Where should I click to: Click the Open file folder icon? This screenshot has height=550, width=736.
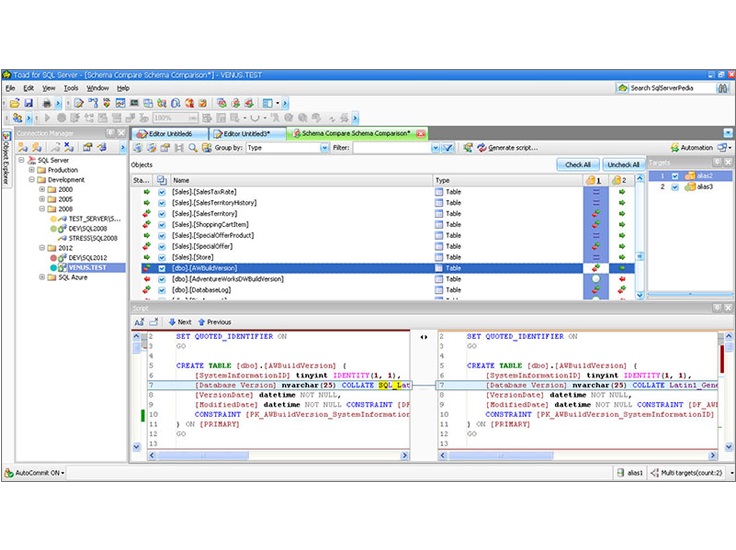(15, 103)
